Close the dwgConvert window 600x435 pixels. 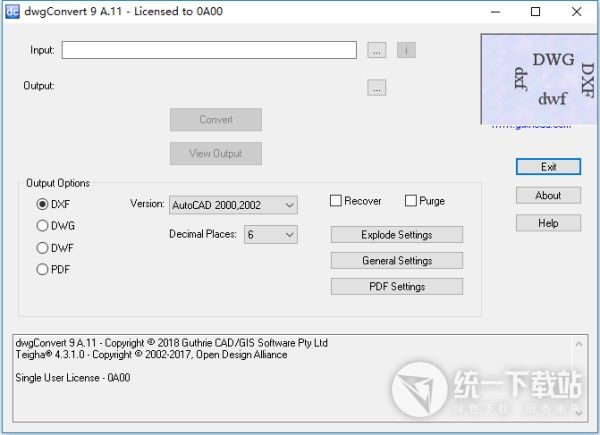[x=577, y=12]
